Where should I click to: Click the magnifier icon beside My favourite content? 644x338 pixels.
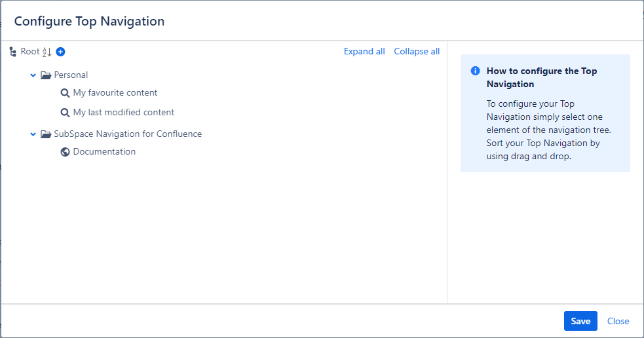[65, 93]
